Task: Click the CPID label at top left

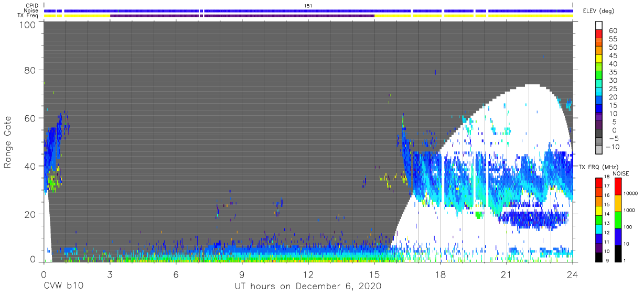Action: (x=31, y=5)
